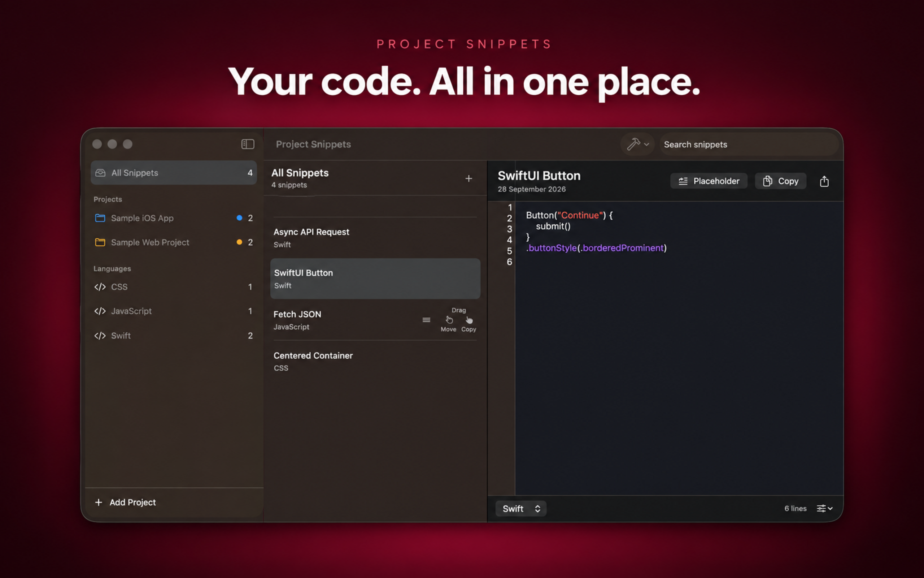Click the Placeholder button
This screenshot has height=578, width=924.
709,181
